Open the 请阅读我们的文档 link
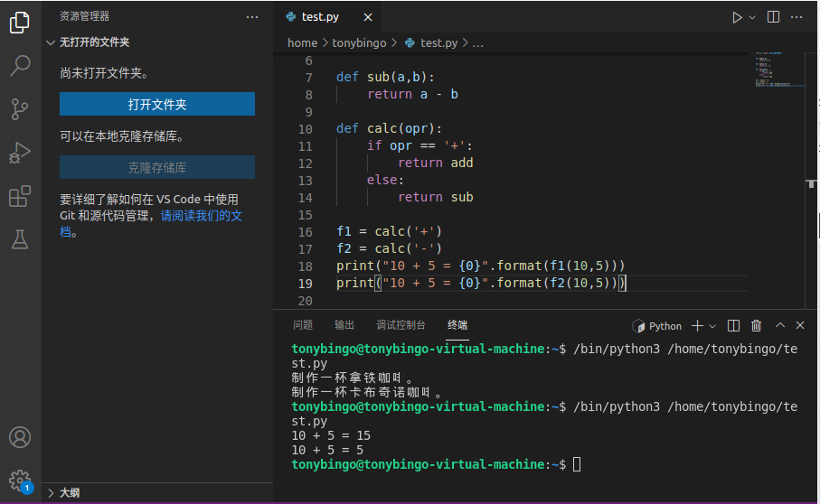The image size is (820, 504). [x=201, y=217]
